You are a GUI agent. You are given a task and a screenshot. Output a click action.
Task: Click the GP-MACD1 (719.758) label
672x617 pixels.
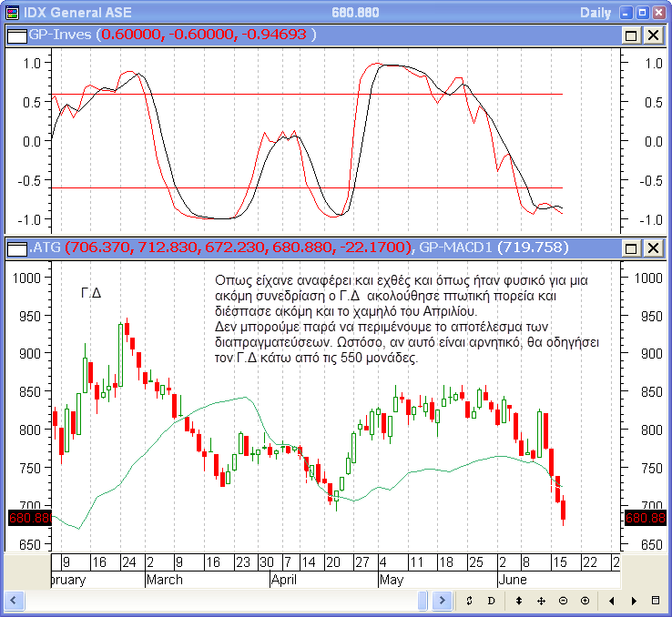(494, 247)
